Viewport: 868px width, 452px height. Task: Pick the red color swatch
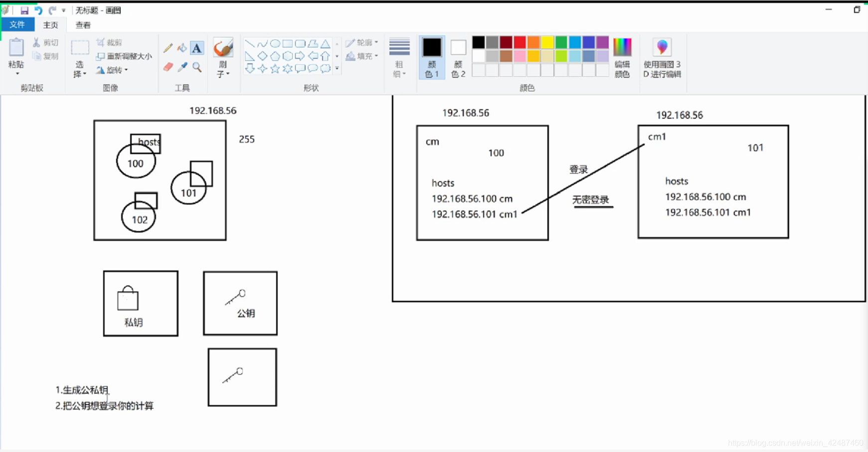tap(520, 42)
